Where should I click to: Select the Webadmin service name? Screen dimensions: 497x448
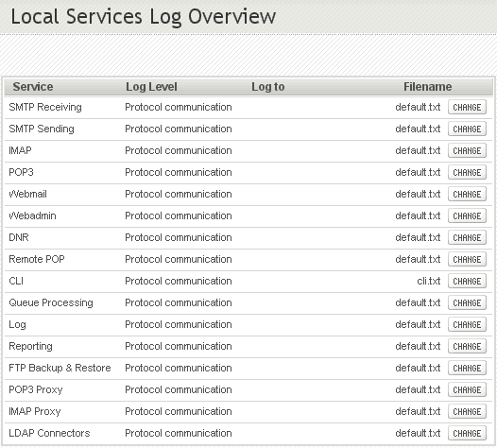[x=33, y=215]
